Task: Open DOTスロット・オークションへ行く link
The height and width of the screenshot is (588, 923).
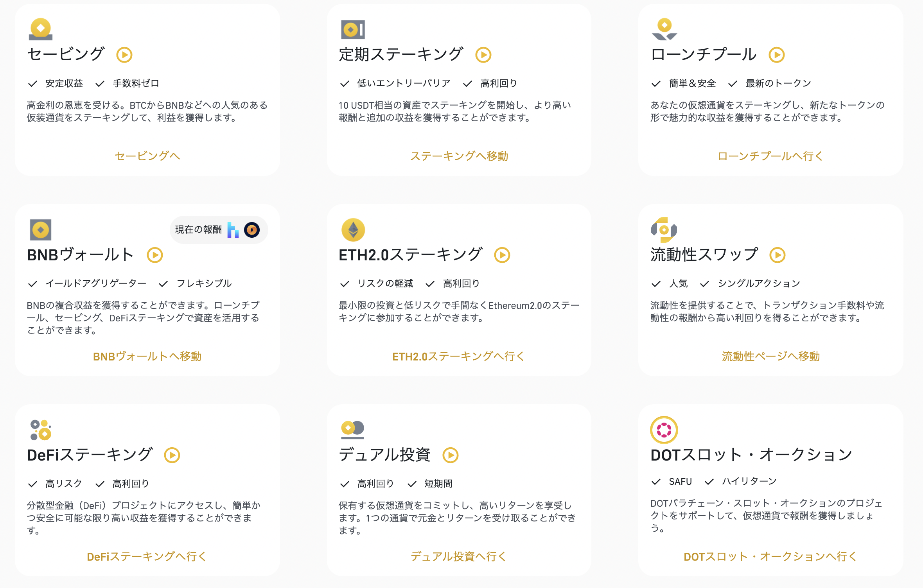Action: (770, 556)
